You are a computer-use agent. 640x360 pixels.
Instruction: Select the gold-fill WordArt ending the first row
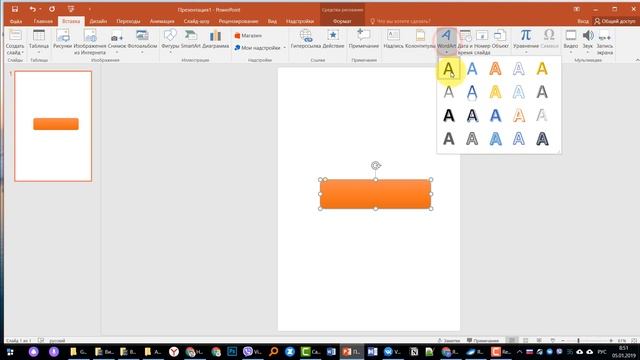point(542,69)
